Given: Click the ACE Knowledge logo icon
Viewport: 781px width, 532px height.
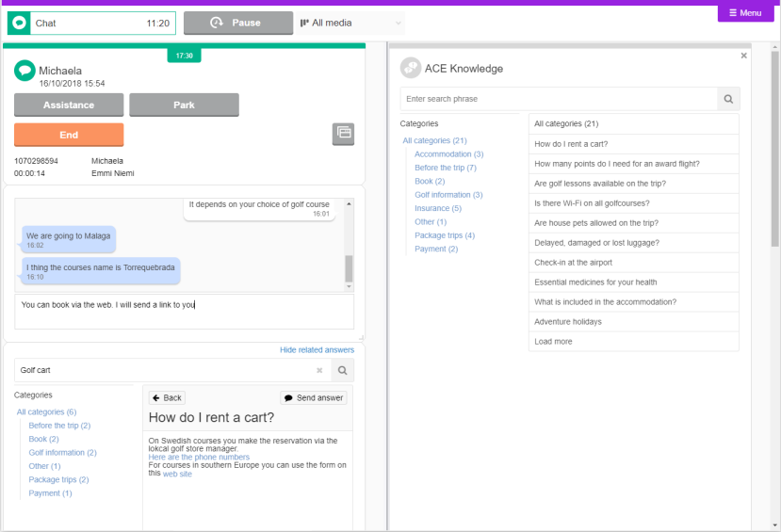Looking at the screenshot, I should [x=411, y=68].
